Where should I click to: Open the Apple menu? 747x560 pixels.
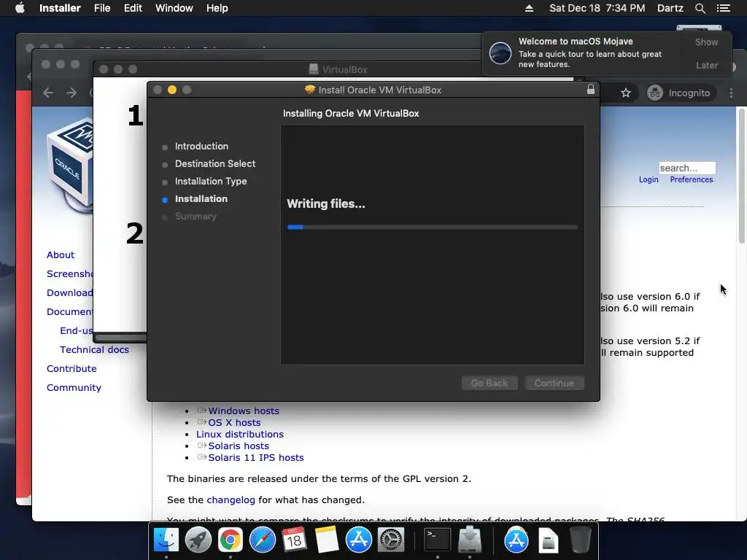click(20, 8)
